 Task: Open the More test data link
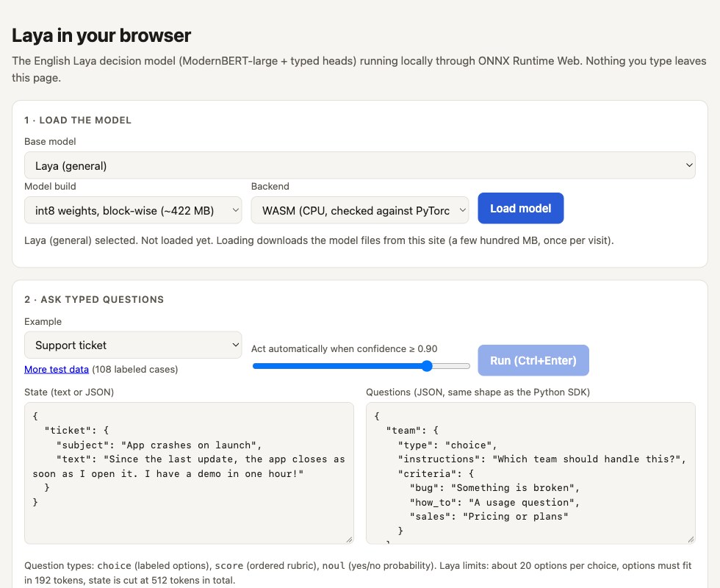tap(57, 369)
